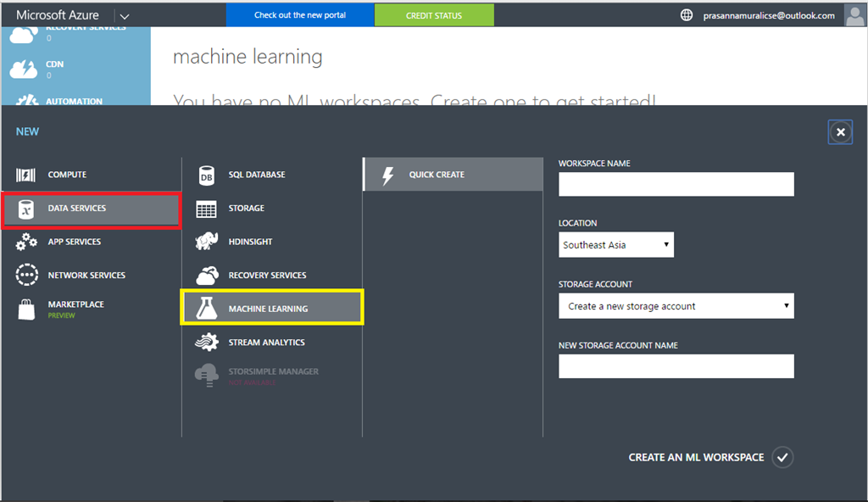Image resolution: width=868 pixels, height=502 pixels.
Task: Open the Storage Account dropdown
Action: click(676, 306)
